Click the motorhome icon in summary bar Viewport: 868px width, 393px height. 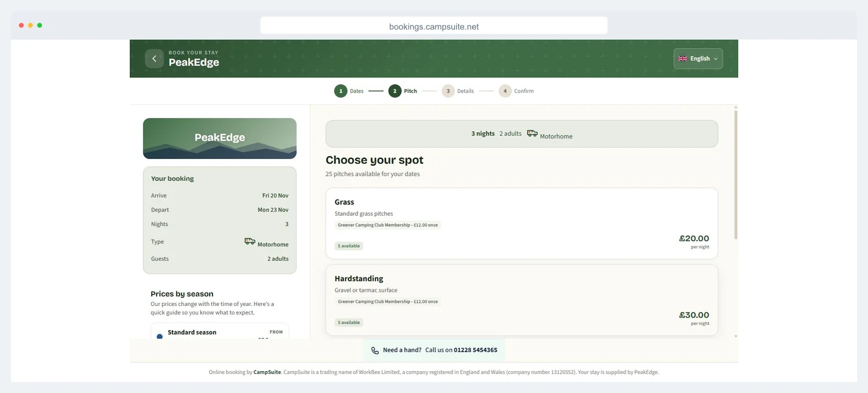pos(532,133)
